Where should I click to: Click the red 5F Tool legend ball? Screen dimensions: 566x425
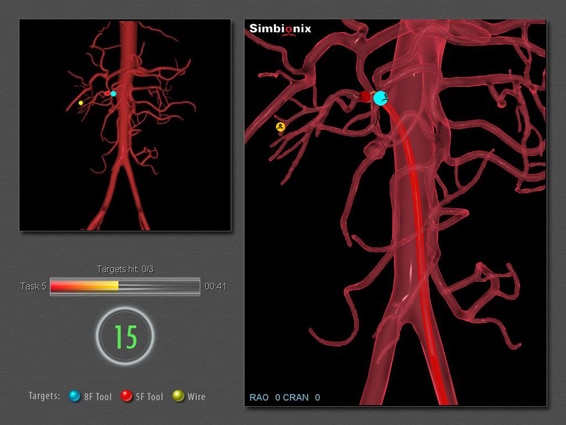pyautogui.click(x=126, y=396)
